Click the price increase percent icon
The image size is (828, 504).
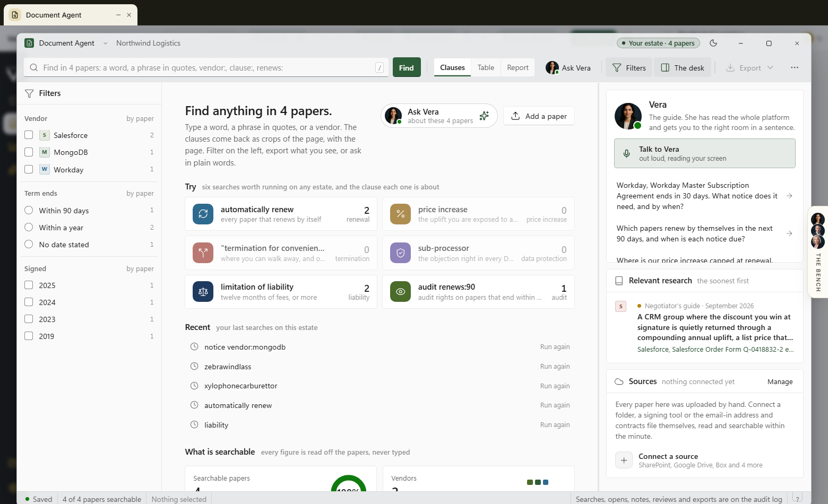400,214
